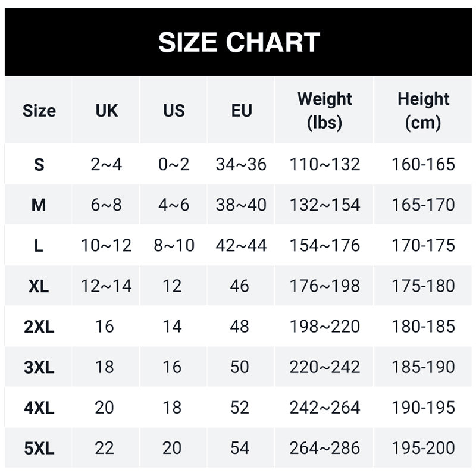Select the S size row label
This screenshot has height=476, width=476.
tap(39, 165)
